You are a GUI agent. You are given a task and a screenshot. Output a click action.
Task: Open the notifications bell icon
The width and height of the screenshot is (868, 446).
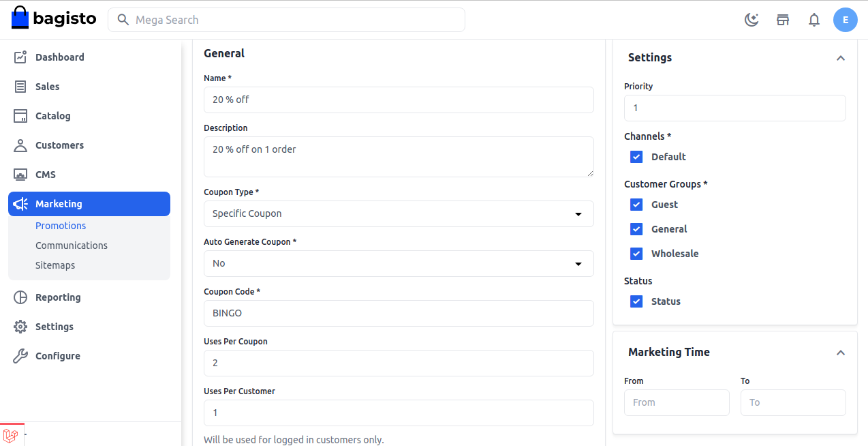point(813,20)
